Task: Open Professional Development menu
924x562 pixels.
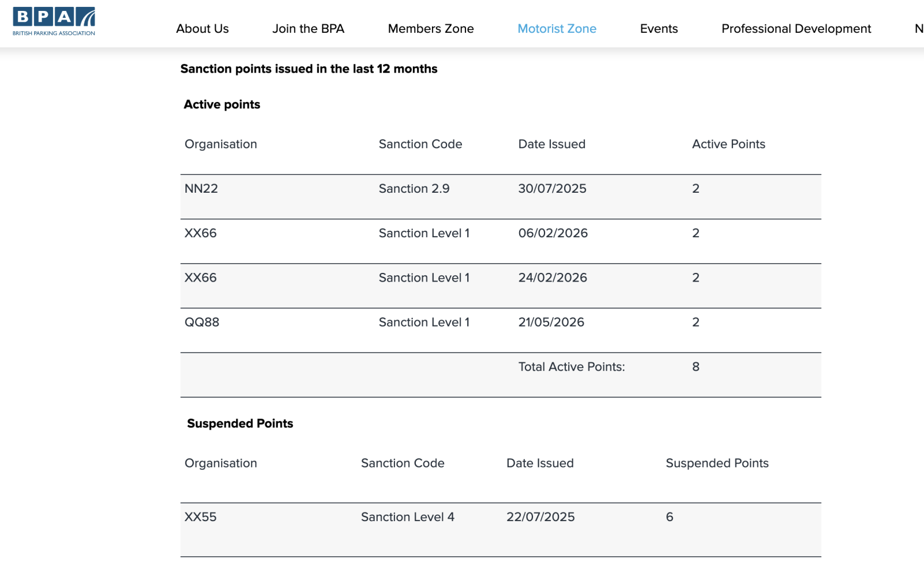Action: tap(796, 28)
